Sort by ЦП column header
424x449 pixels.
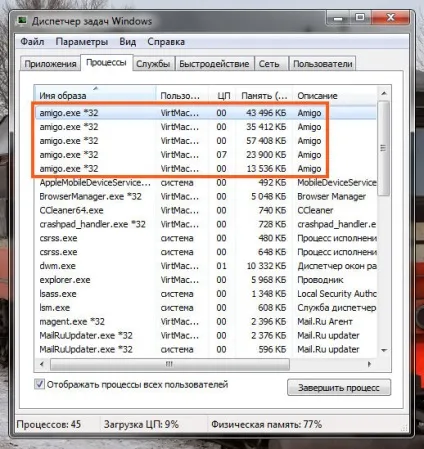pos(222,96)
